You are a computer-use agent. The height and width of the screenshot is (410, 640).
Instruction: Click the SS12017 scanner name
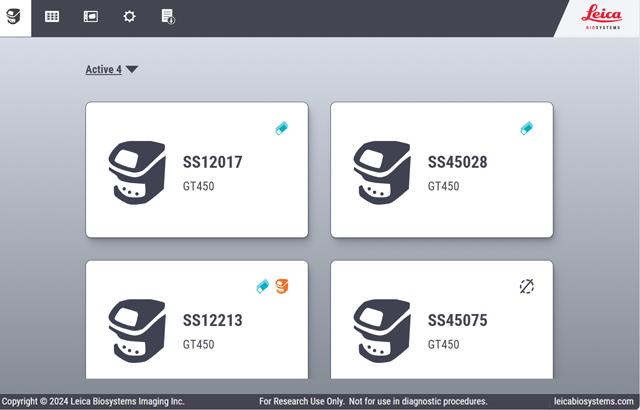pyautogui.click(x=212, y=162)
